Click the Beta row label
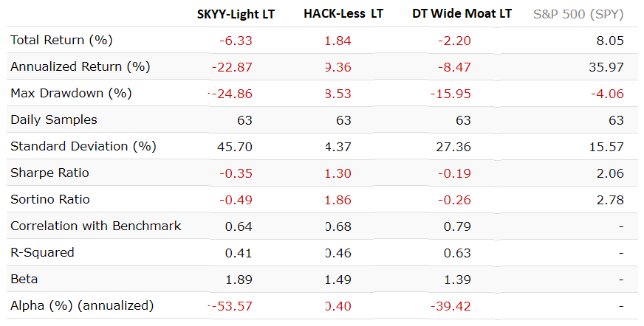The height and width of the screenshot is (326, 644). click(x=24, y=279)
